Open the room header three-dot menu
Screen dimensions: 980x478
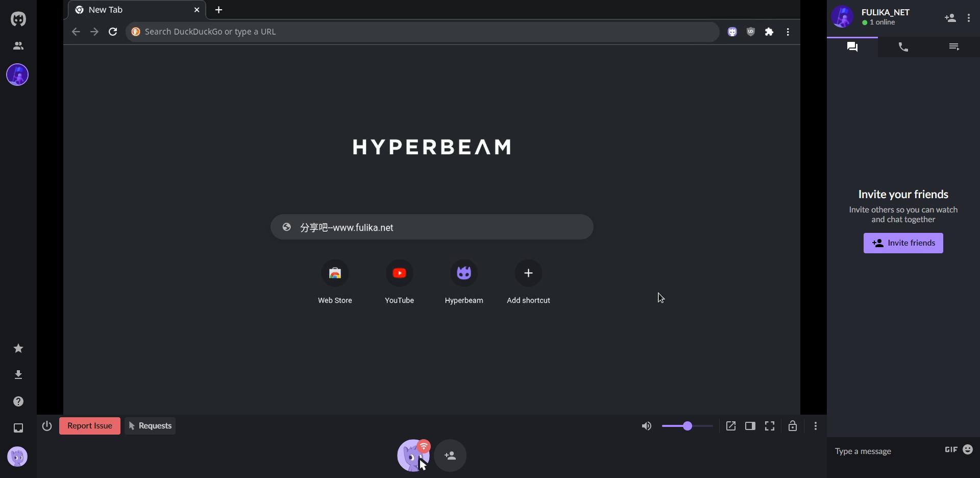(x=969, y=18)
